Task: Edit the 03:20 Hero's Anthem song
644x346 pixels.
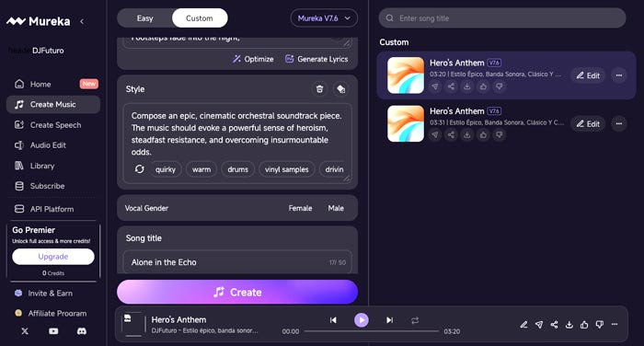Action: 588,75
